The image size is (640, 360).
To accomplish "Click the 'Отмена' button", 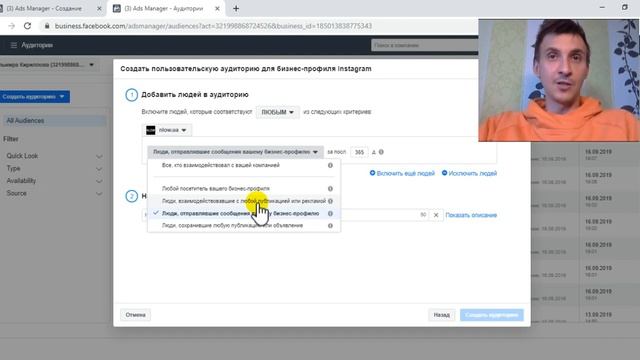I will [x=136, y=315].
